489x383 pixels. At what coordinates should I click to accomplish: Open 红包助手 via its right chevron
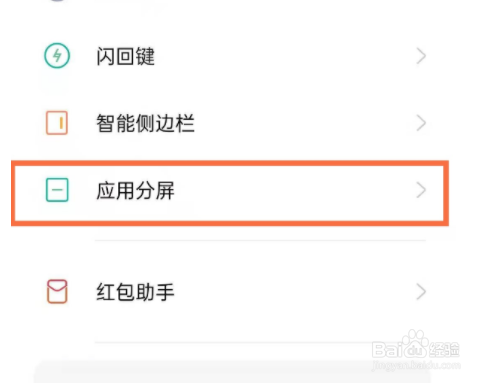pyautogui.click(x=421, y=292)
